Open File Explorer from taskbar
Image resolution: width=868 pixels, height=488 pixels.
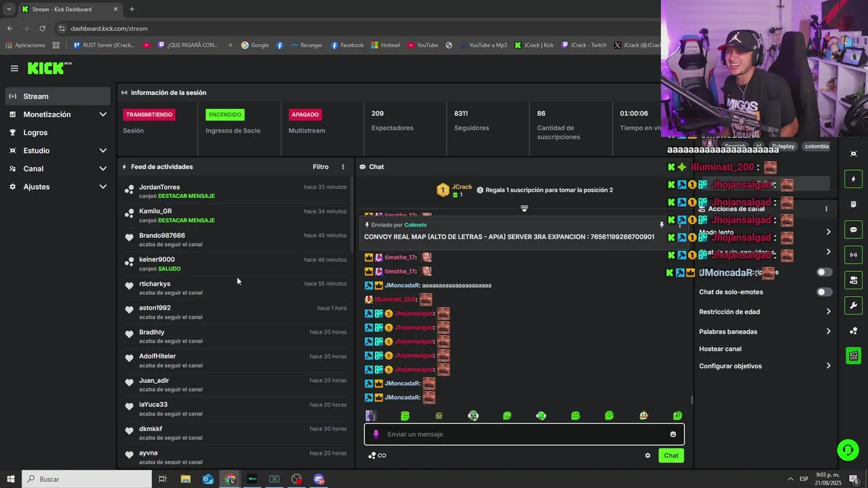click(186, 479)
